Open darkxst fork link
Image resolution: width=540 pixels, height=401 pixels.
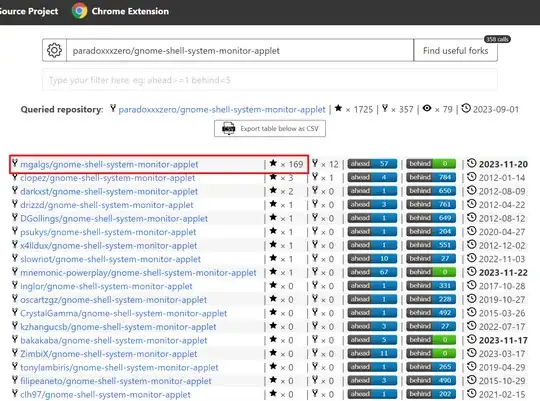coord(109,192)
